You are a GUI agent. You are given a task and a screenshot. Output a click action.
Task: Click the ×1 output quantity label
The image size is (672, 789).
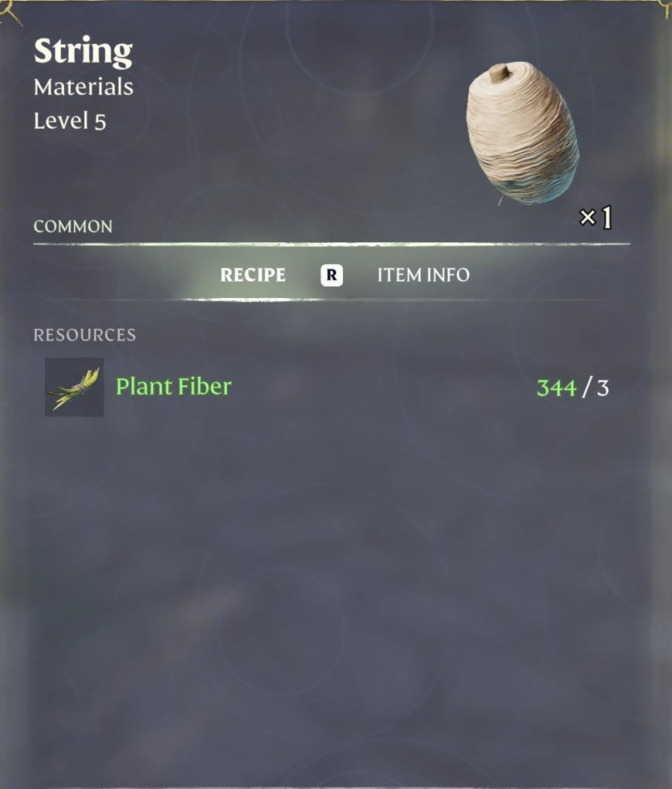tap(596, 218)
